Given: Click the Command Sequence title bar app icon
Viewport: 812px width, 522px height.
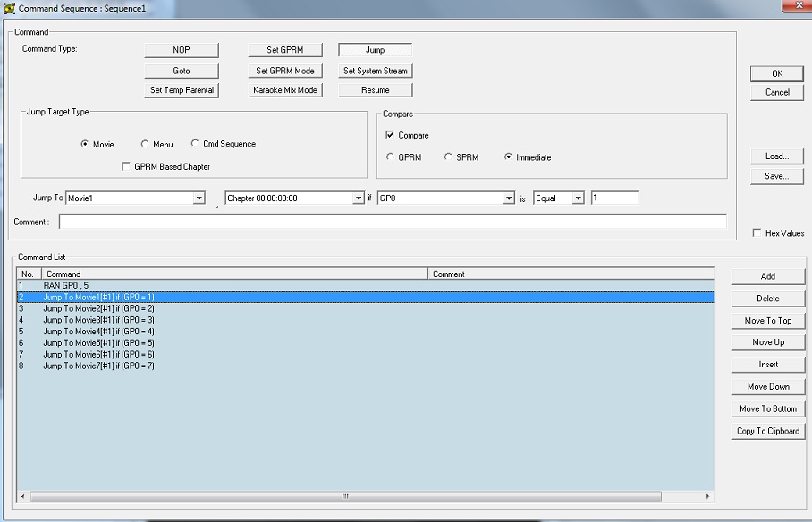Looking at the screenshot, I should 9,8.
